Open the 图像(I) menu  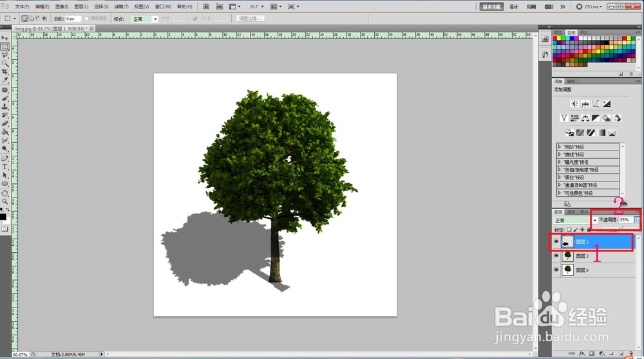[x=62, y=6]
